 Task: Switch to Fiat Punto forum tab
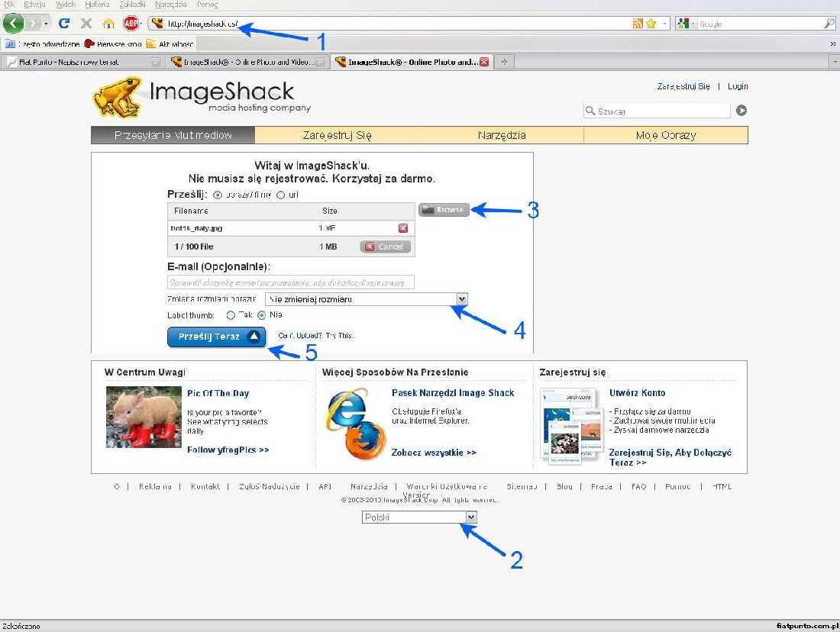pos(82,62)
